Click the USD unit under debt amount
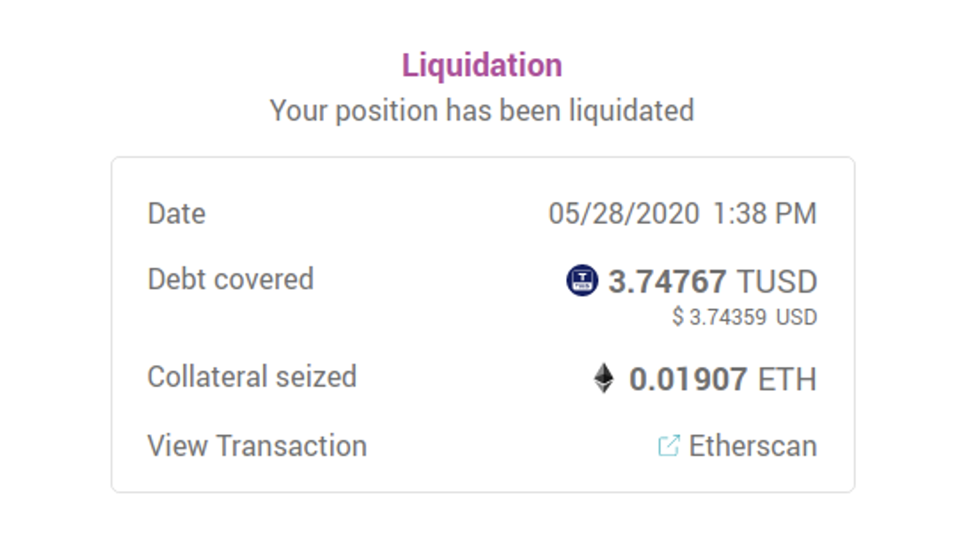This screenshot has height=555, width=980. point(797,317)
